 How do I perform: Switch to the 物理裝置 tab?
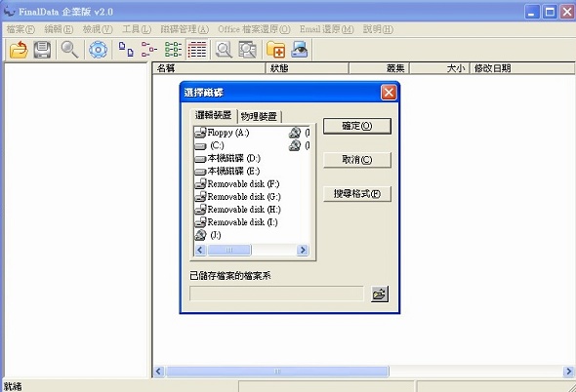(259, 116)
